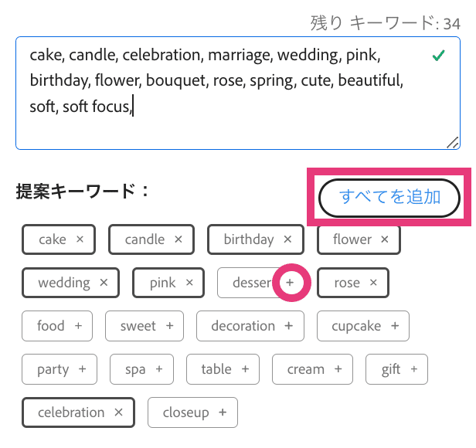
Task: Deselect the rose keyword tag
Action: (373, 283)
